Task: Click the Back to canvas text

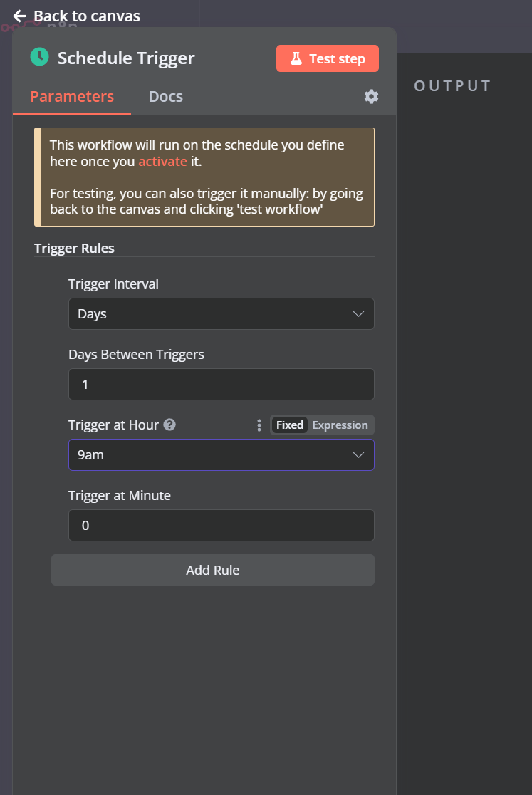Action: coord(87,16)
